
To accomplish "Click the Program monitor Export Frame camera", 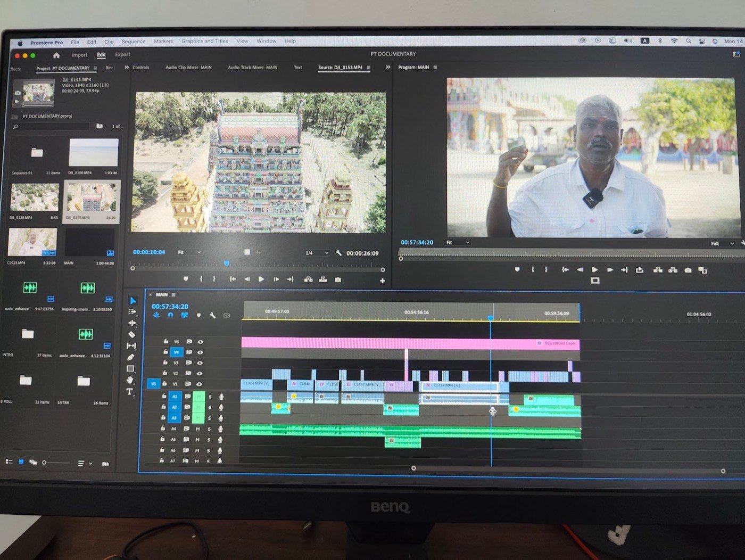I will [688, 270].
